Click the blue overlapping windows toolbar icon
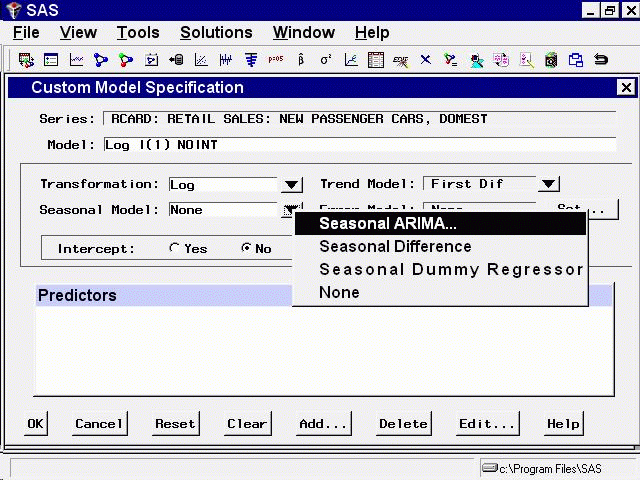The image size is (640, 480). [576, 60]
